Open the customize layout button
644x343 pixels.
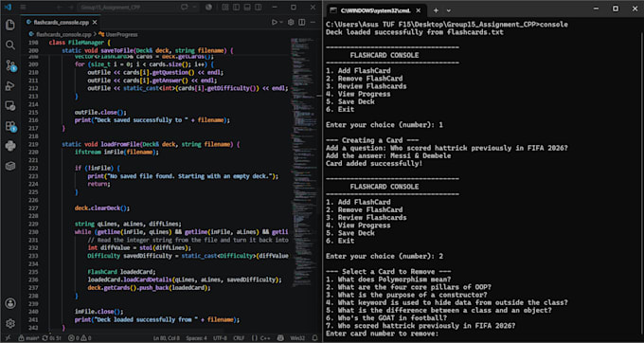pyautogui.click(x=225, y=8)
